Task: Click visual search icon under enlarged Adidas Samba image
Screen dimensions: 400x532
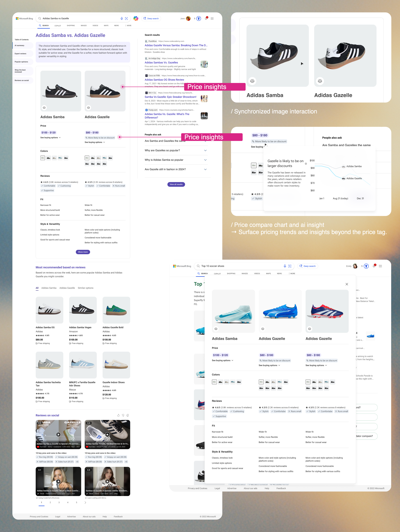Action: tap(252, 81)
